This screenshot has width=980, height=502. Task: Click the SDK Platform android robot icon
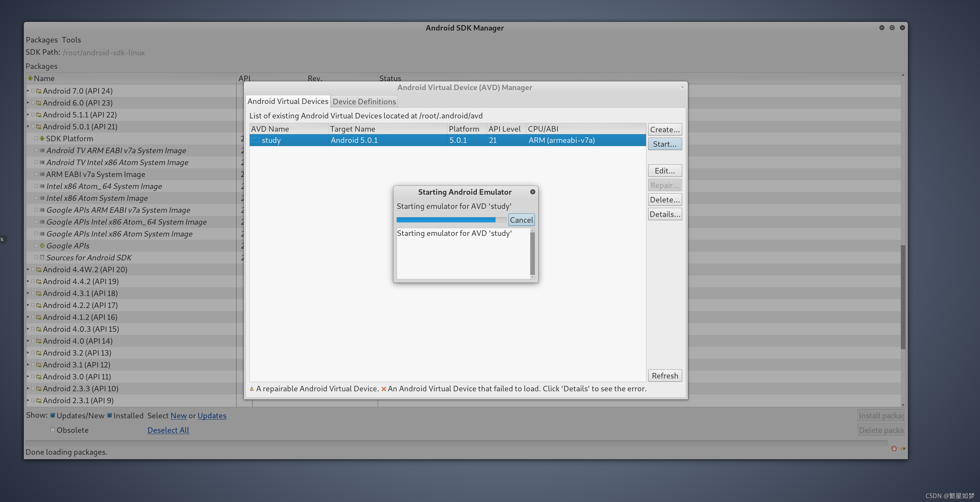click(x=42, y=139)
